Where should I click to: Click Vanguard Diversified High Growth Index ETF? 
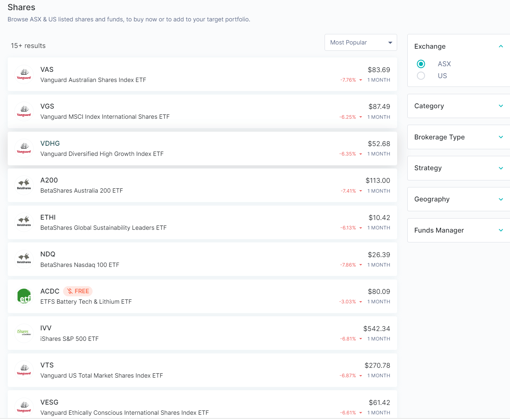(102, 154)
